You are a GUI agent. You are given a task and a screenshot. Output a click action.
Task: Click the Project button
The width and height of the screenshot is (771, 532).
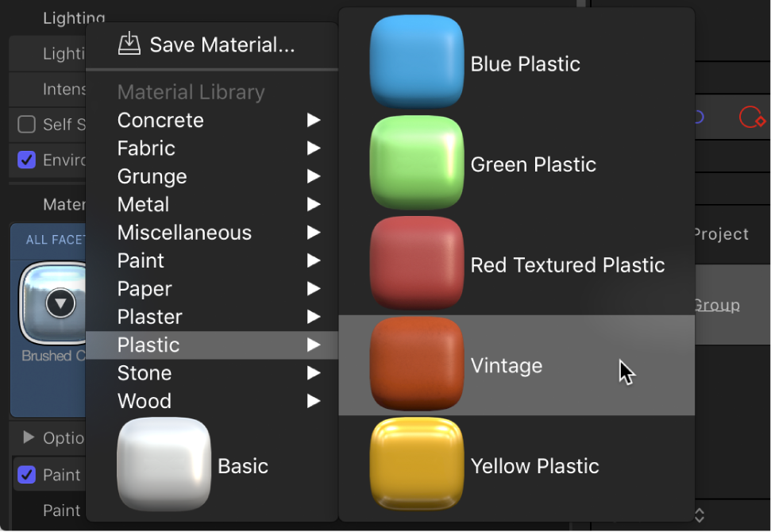pyautogui.click(x=722, y=233)
